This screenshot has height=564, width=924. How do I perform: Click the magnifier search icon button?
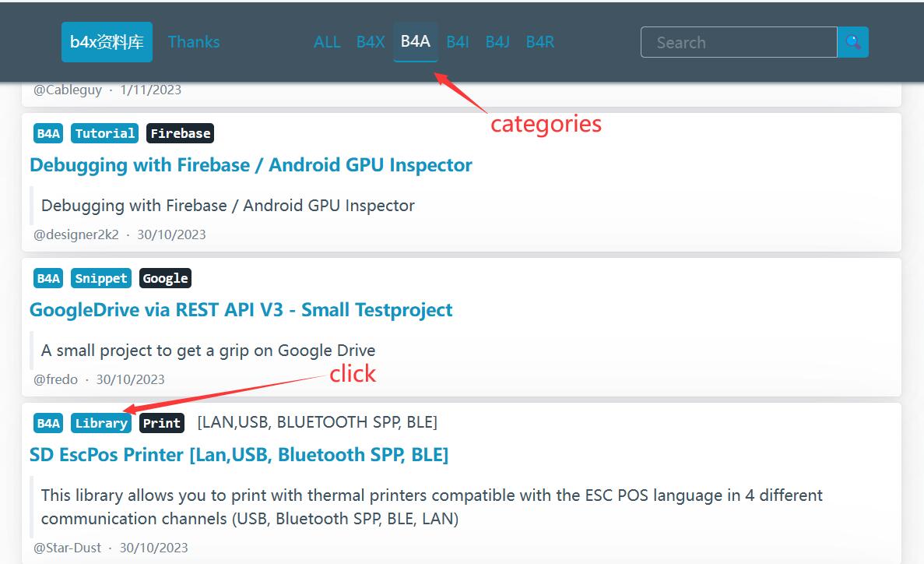tap(853, 42)
